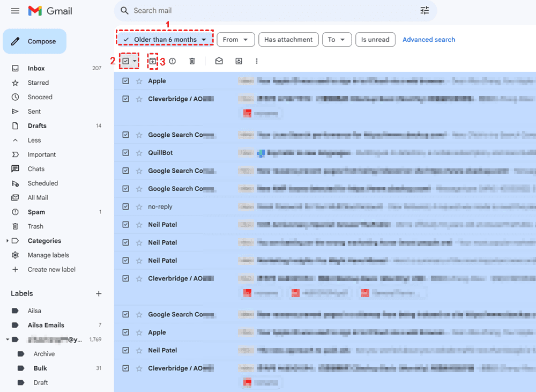Mark selected emails as read
Screen dimensions: 536x392
[219, 61]
